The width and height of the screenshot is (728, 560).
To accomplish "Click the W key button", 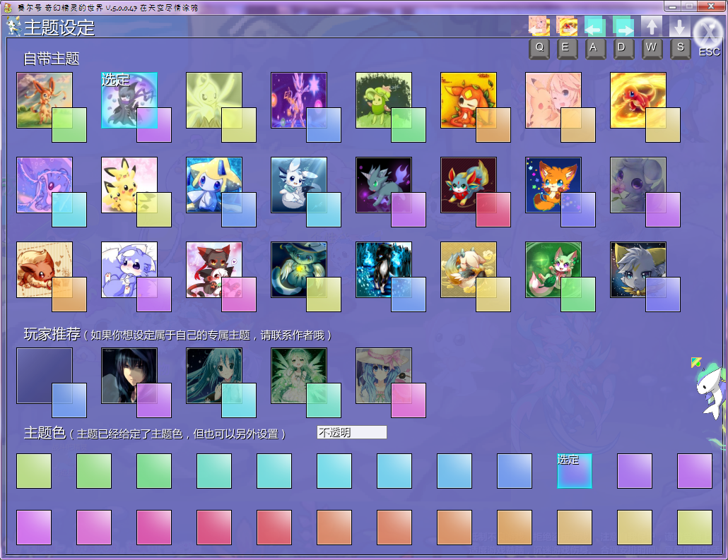I will (x=652, y=48).
